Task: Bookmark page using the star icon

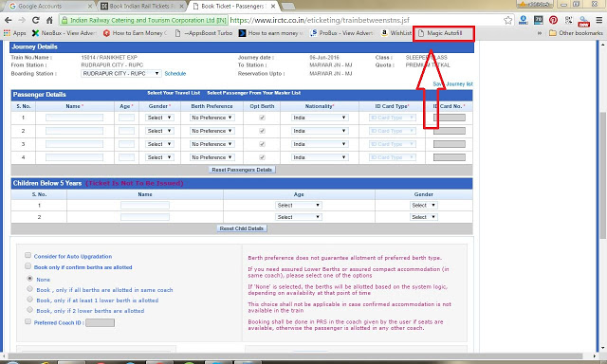Action: (508, 20)
